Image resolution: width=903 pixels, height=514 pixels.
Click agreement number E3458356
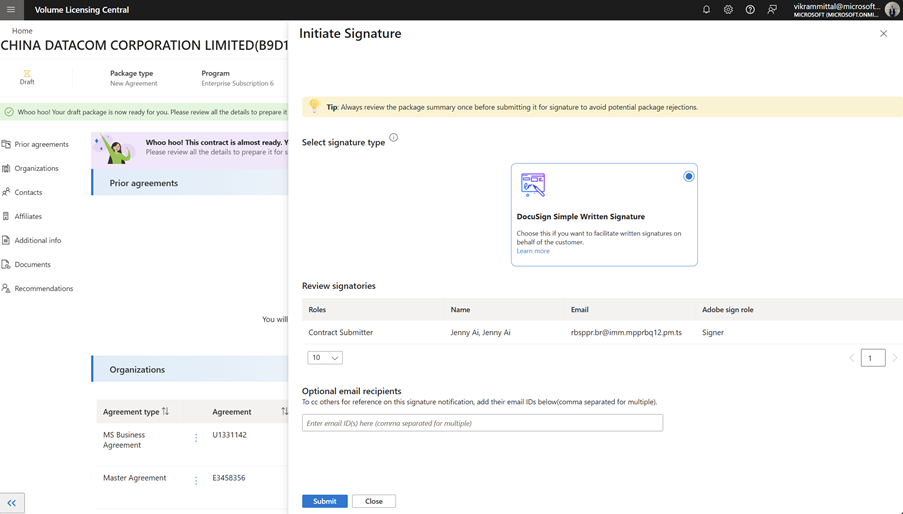click(229, 478)
